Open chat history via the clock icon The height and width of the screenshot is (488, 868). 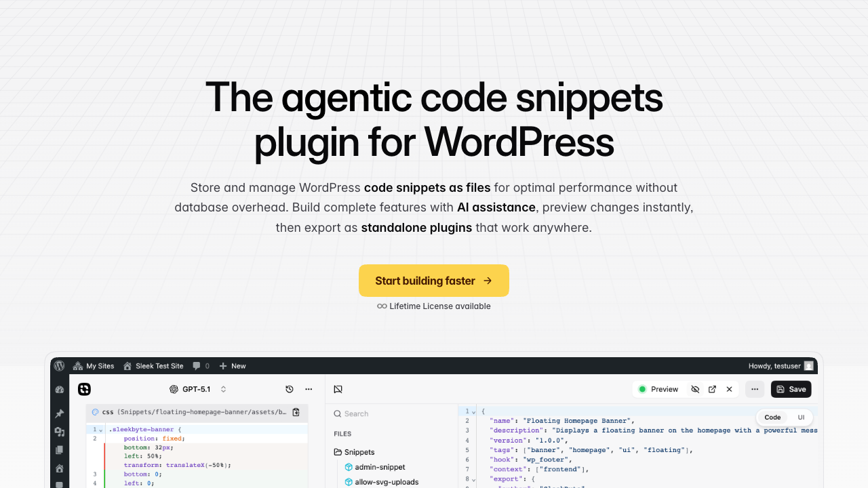pyautogui.click(x=290, y=389)
